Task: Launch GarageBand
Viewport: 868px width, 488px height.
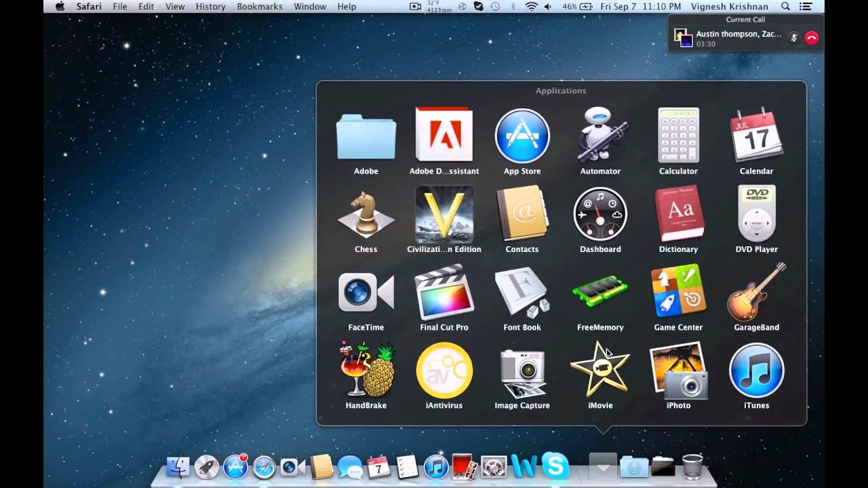Action: [756, 291]
